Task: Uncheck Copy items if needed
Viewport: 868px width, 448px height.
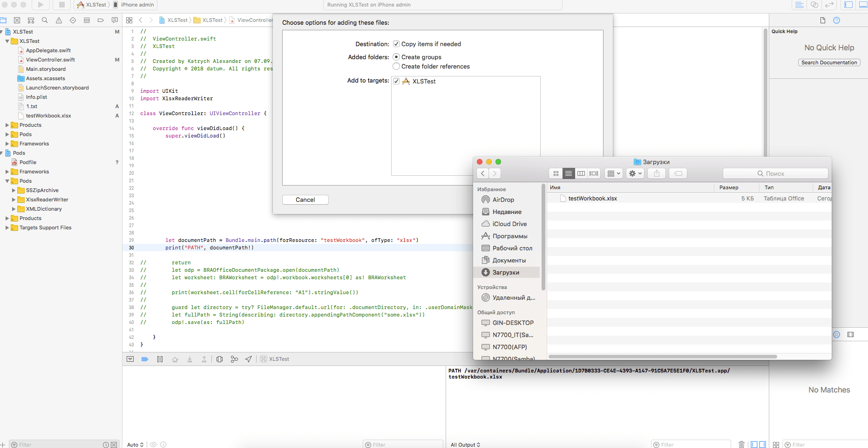Action: click(396, 44)
